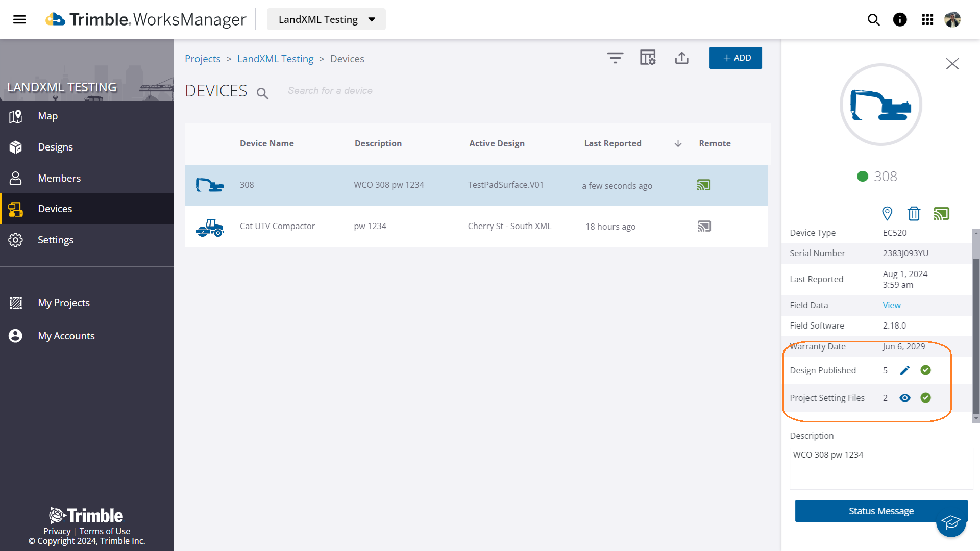Edit Design Published with pencil icon
Viewport: 980px width, 551px height.
pos(905,370)
